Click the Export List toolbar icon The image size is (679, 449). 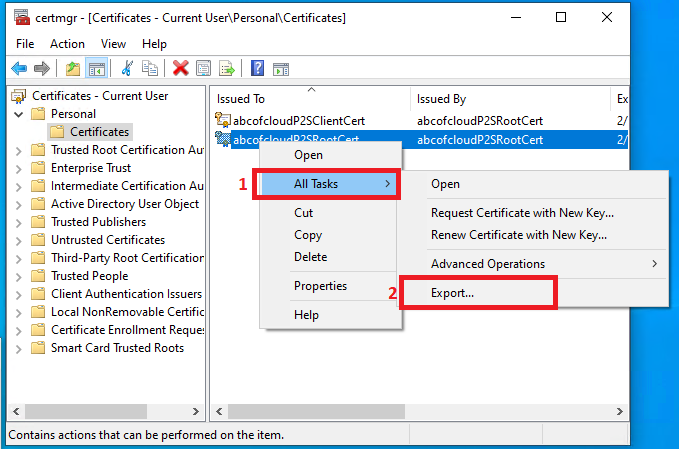(x=226, y=68)
